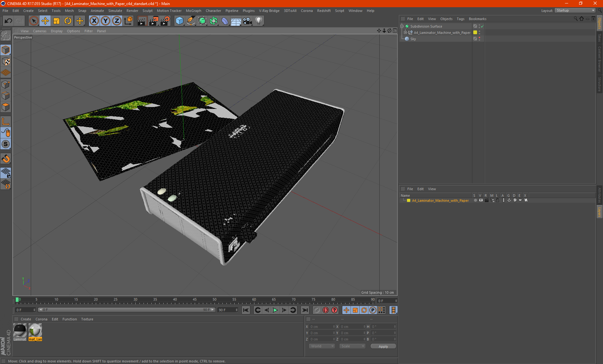The width and height of the screenshot is (603, 364).
Task: Toggle Subdivision Surface enable checkmark
Action: [482, 26]
